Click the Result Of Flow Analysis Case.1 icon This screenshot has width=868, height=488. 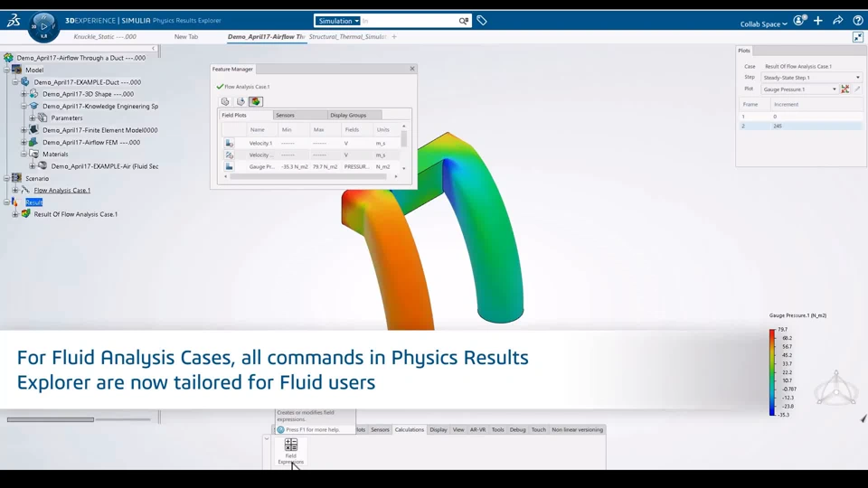(x=25, y=213)
